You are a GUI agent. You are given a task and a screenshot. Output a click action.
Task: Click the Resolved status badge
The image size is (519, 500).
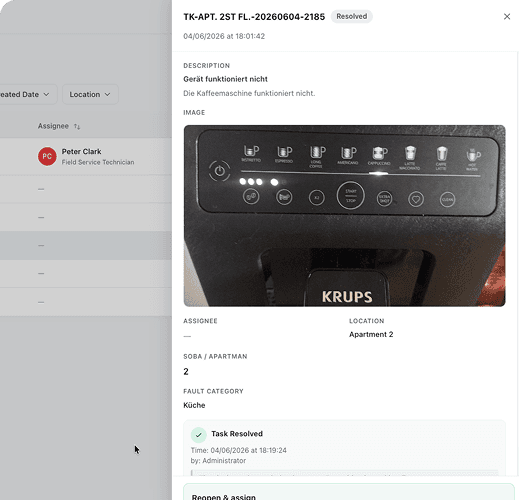click(352, 16)
